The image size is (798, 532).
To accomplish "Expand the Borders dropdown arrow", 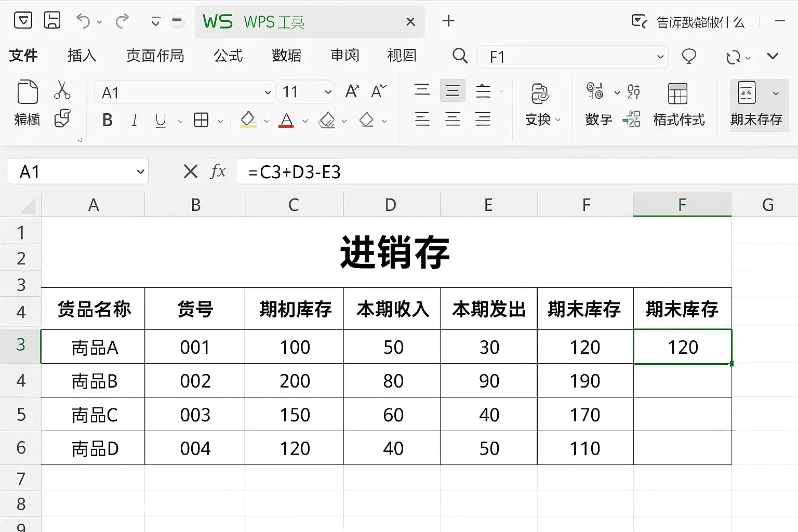I will point(220,122).
